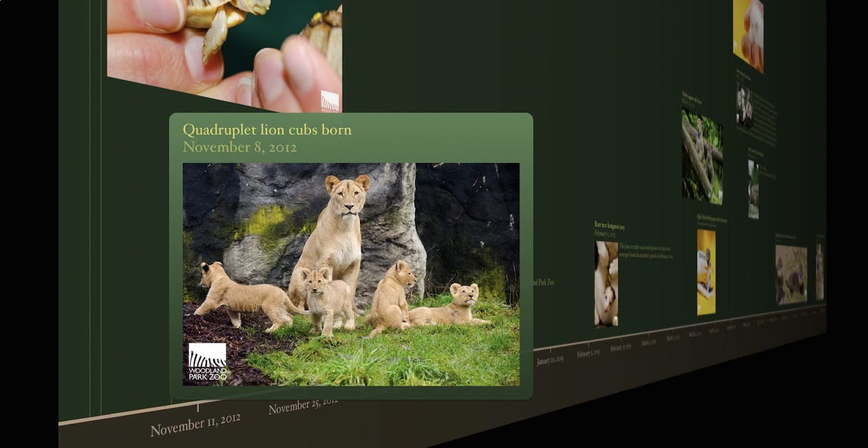Screen dimensions: 868x448
Task: Click the zoo logo on the tortoise hatchling card
Action: point(331,101)
